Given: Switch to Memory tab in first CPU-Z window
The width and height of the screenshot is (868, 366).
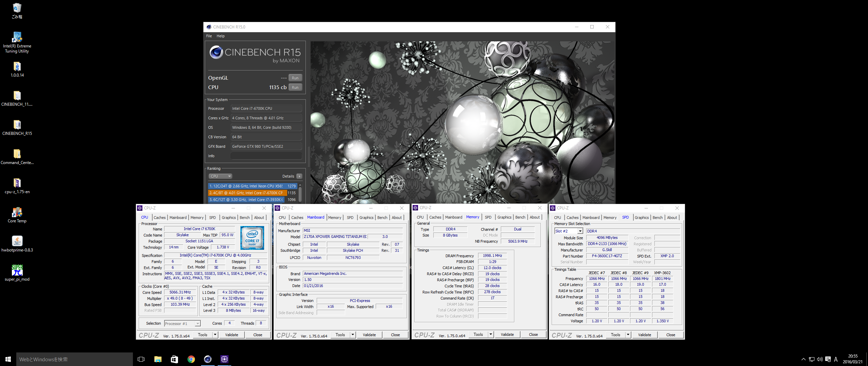Looking at the screenshot, I should click(x=197, y=218).
